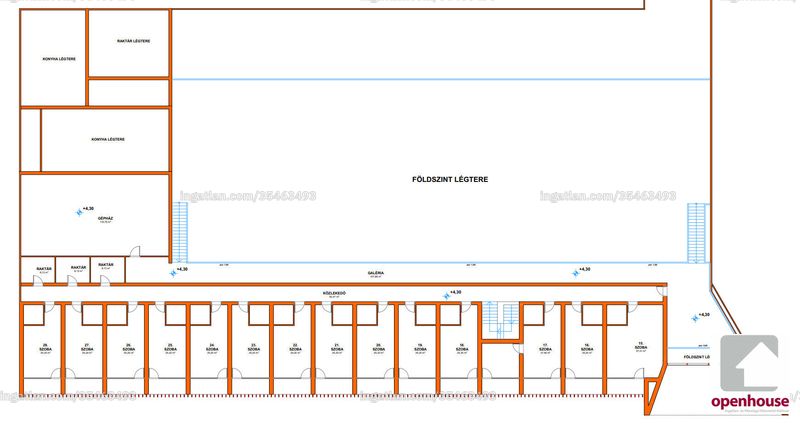Open the openhouse brand text
This screenshot has width=800, height=424.
[749, 402]
